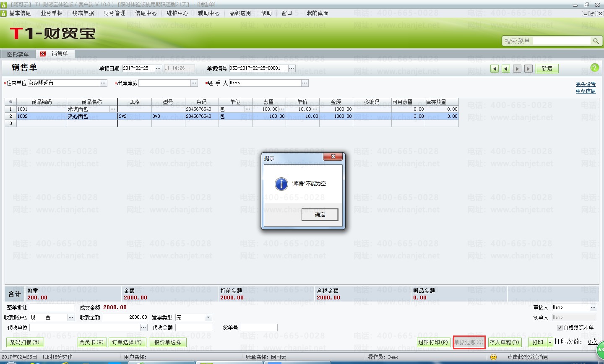604x364 pixels.
Task: Toggle 价格跟踪本单 checkbox
Action: coord(560,328)
